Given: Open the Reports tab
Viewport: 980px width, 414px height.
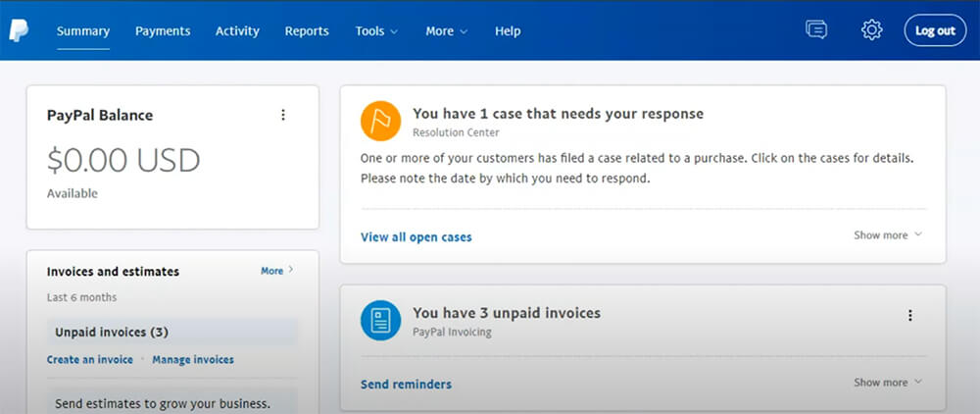Looking at the screenshot, I should (x=307, y=31).
